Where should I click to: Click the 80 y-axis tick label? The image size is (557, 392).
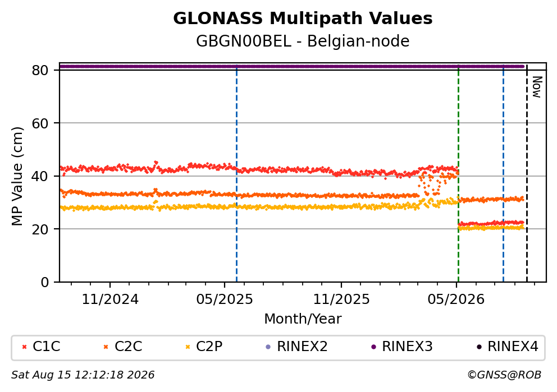pos(40,70)
